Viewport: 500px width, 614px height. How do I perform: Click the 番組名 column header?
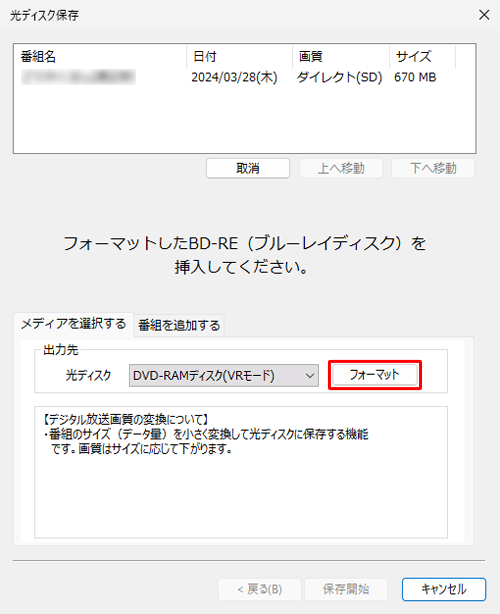point(100,57)
